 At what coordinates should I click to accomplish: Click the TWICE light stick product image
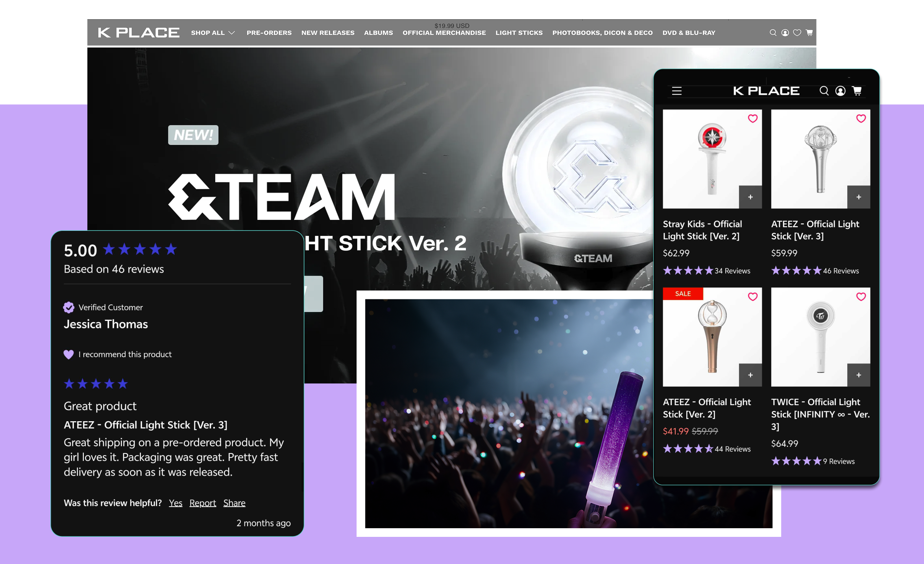[x=821, y=337]
